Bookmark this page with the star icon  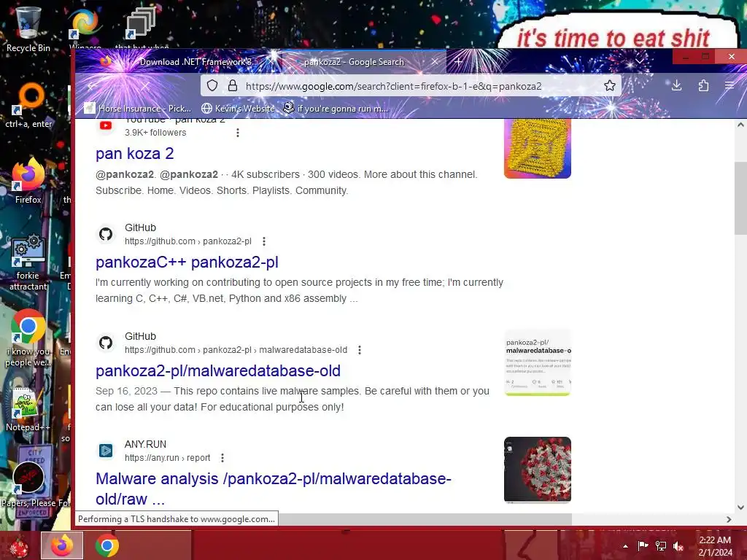[x=609, y=86]
